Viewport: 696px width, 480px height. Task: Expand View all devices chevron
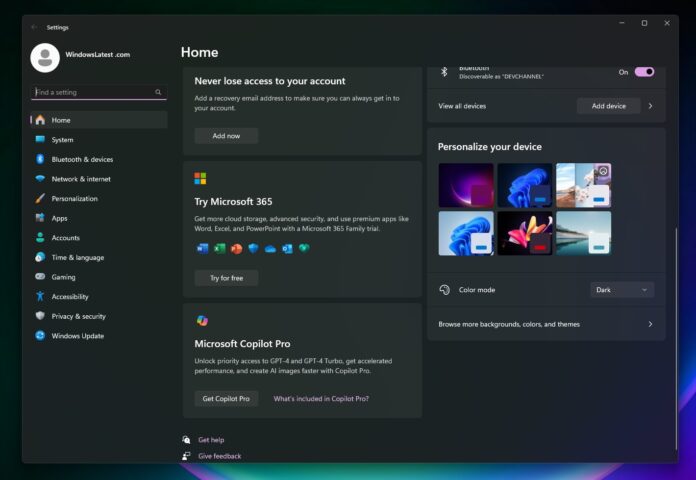pyautogui.click(x=650, y=106)
